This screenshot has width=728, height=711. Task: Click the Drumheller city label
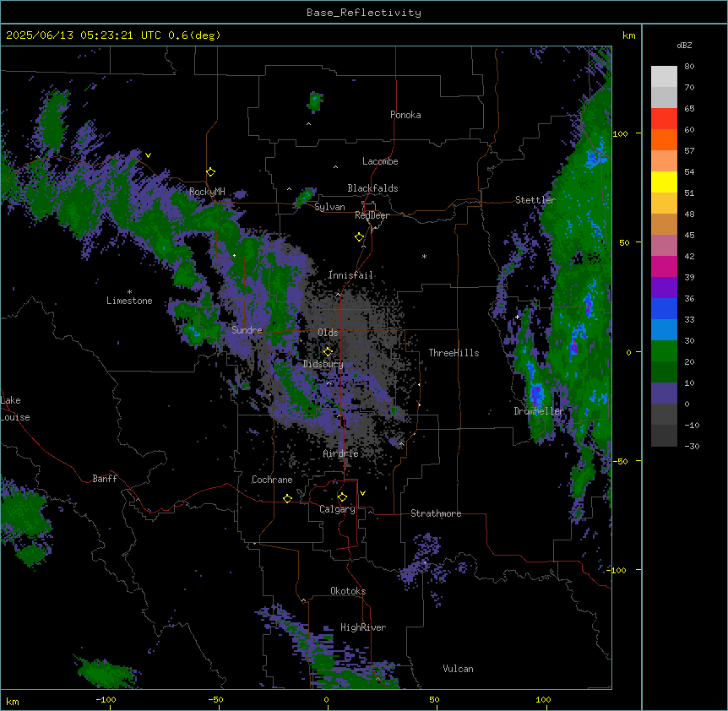[539, 411]
